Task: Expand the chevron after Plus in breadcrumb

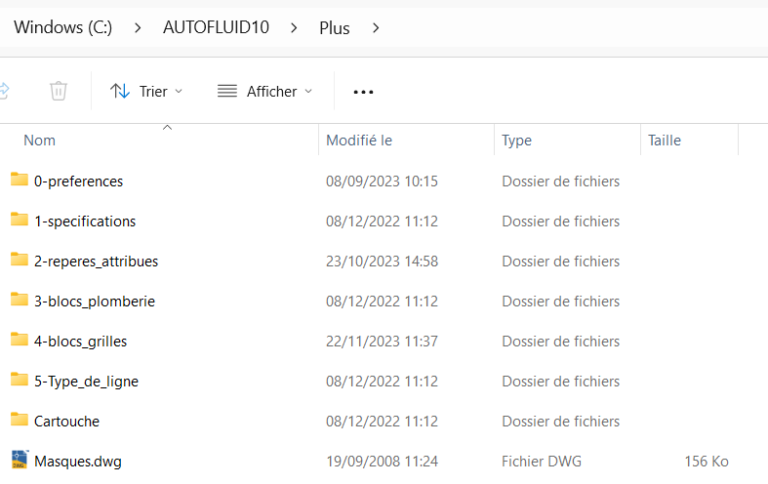Action: click(x=376, y=28)
